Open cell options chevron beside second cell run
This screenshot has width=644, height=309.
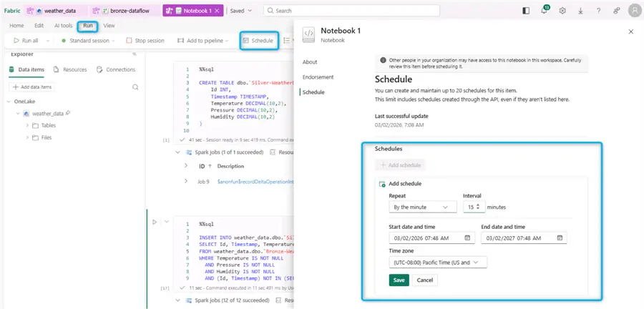(x=166, y=222)
